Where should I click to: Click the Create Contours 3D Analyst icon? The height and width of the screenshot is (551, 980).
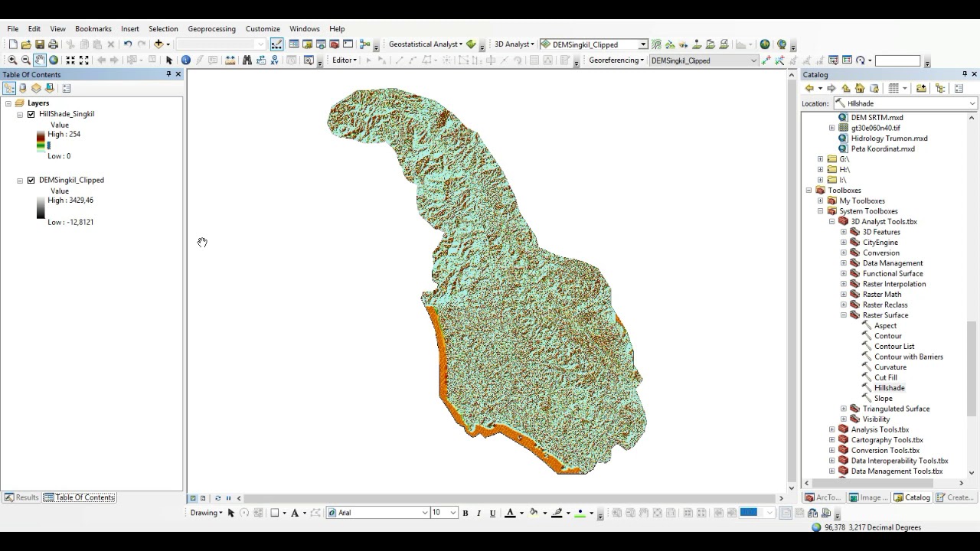(x=656, y=44)
